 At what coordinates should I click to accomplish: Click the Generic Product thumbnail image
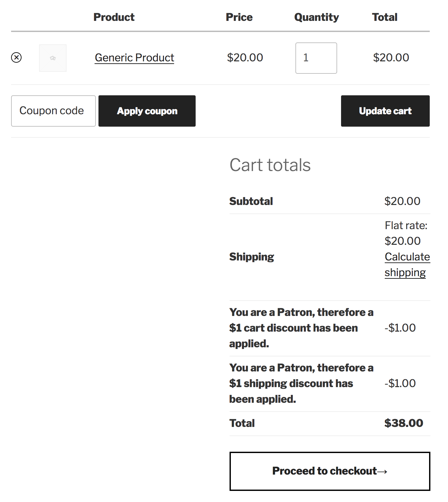tap(53, 58)
